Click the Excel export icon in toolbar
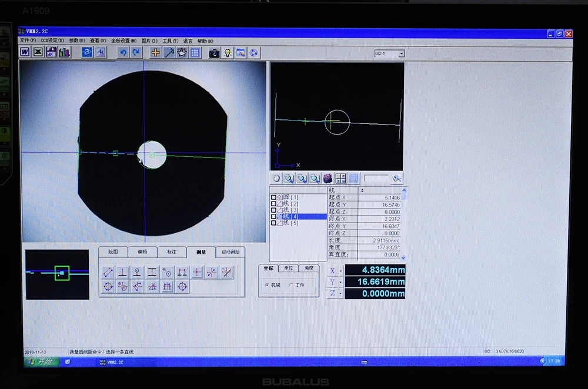 [38, 52]
